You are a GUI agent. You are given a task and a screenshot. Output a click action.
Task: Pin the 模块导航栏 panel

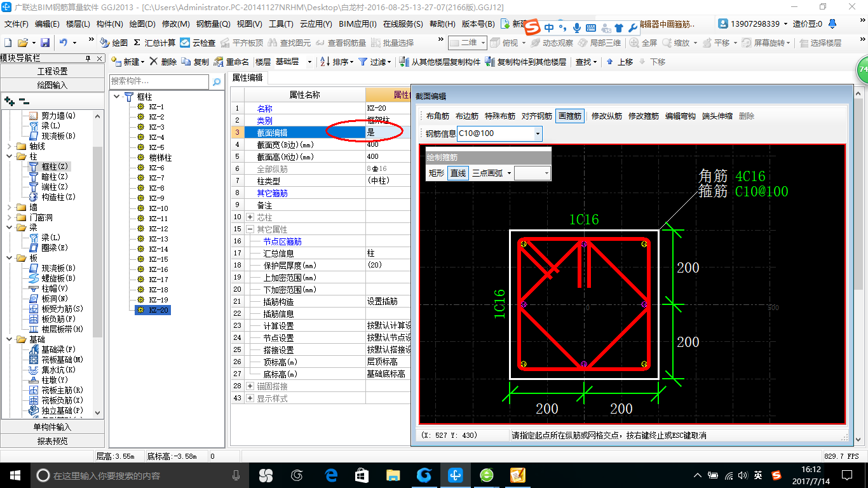pyautogui.click(x=88, y=58)
